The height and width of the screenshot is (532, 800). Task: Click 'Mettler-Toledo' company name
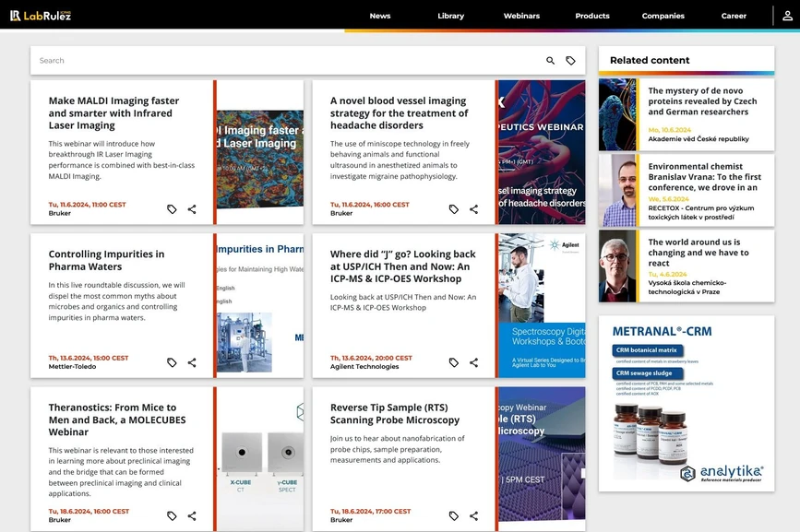coord(72,366)
